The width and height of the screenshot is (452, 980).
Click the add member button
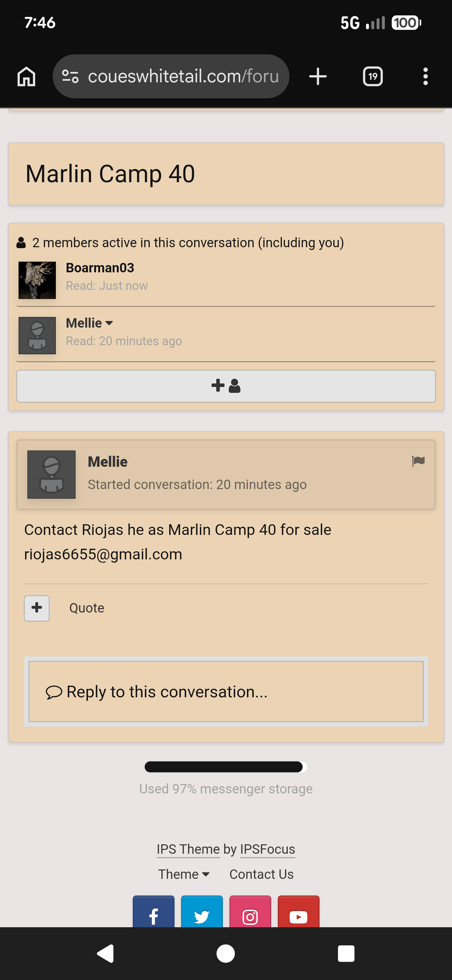226,386
